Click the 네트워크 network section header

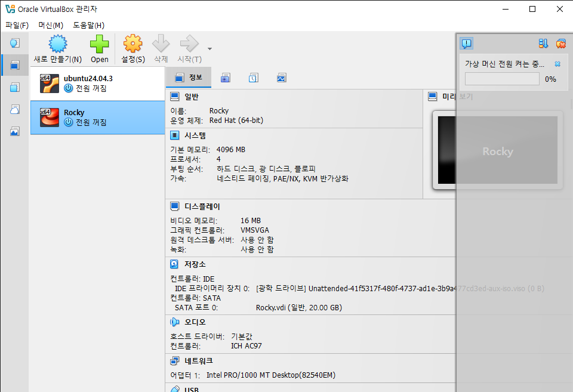tap(198, 361)
